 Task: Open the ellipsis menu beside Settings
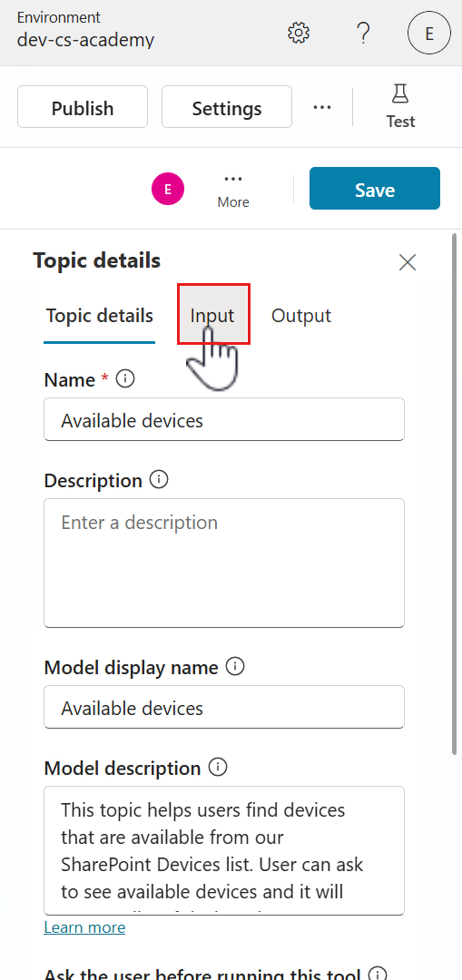pos(322,107)
